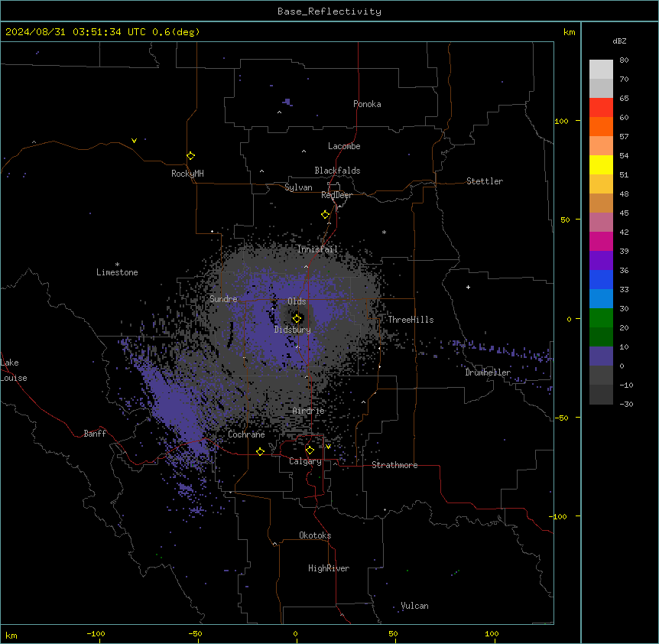Click the asterisk marker east of Innisfail
The image size is (659, 644).
pos(384,232)
